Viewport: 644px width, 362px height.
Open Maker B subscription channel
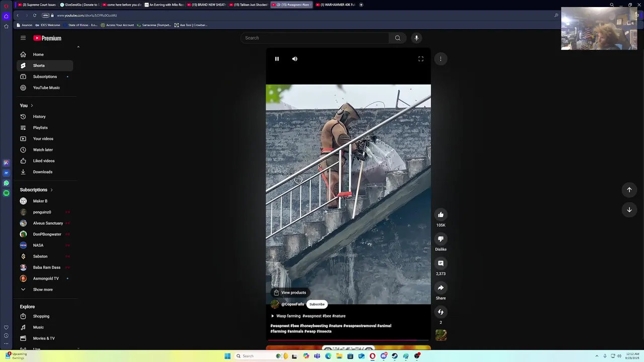pyautogui.click(x=45, y=201)
